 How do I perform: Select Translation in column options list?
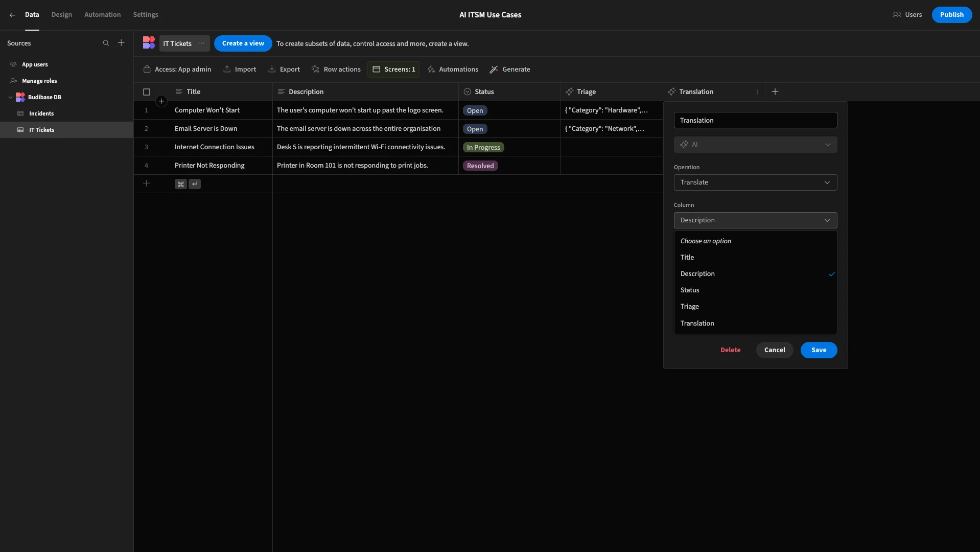pos(755,324)
